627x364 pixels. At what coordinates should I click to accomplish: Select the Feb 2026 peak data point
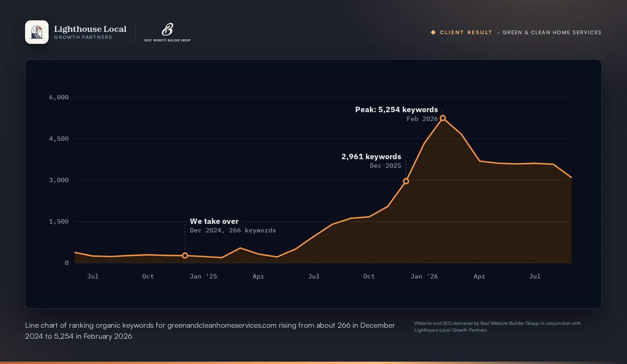pyautogui.click(x=443, y=118)
